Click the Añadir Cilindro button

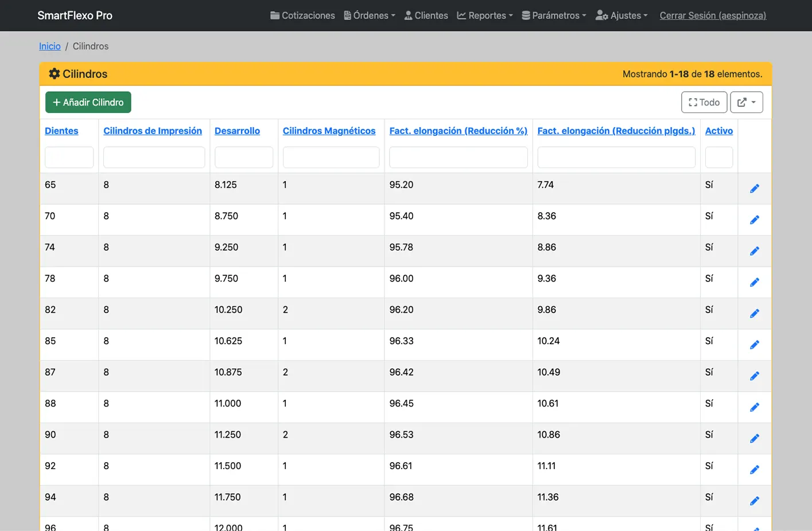[x=88, y=102]
